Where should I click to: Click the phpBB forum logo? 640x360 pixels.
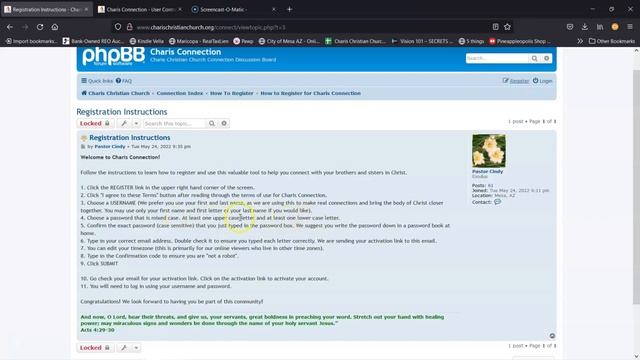[x=113, y=56]
